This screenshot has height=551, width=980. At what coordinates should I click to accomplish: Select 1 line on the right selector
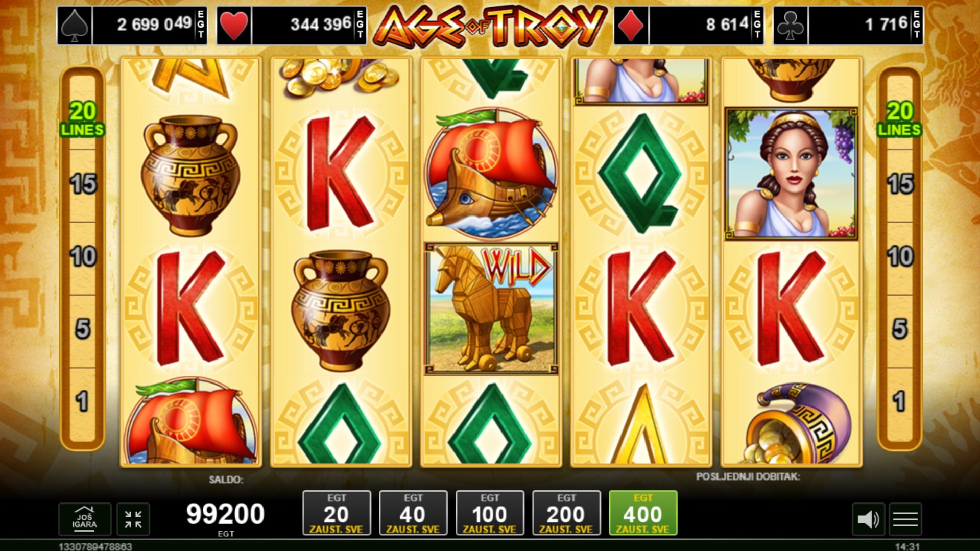(x=900, y=401)
